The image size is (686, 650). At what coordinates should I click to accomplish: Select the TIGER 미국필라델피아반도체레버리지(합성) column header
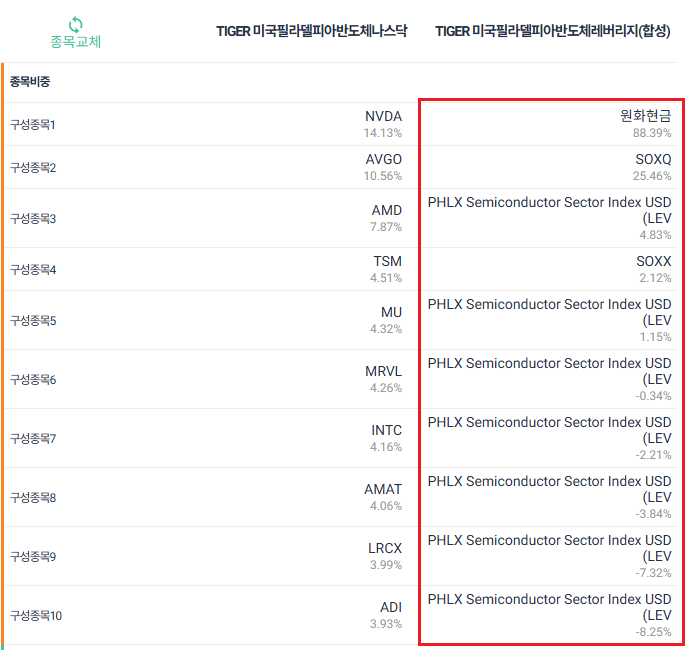click(x=553, y=31)
